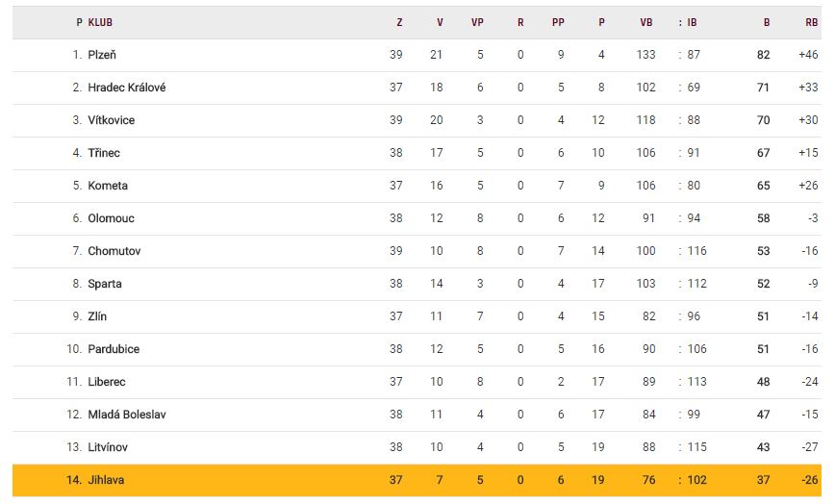
Task: Click the VB goals-for column header
Action: tap(645, 22)
